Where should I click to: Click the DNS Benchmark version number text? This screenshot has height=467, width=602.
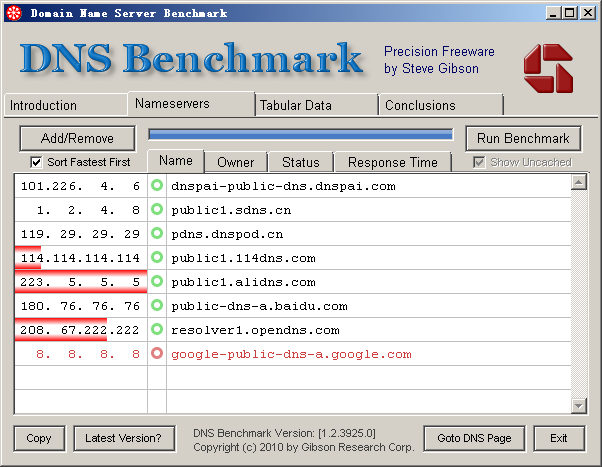point(284,433)
